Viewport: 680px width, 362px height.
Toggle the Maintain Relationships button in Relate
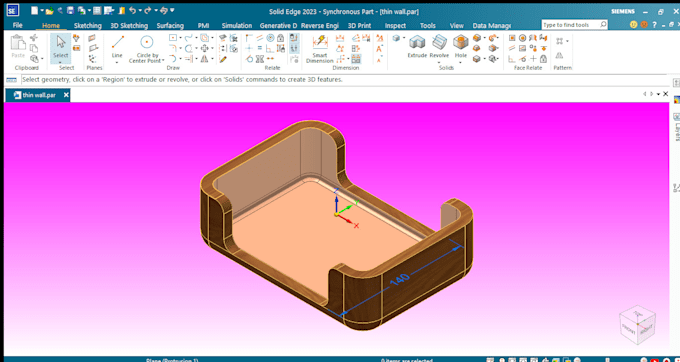pos(294,38)
